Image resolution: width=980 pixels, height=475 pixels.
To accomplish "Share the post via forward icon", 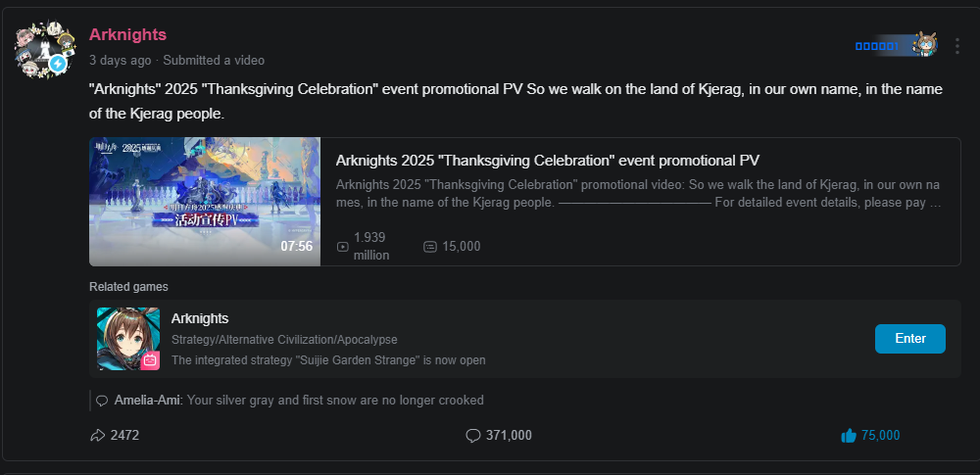I will point(97,436).
